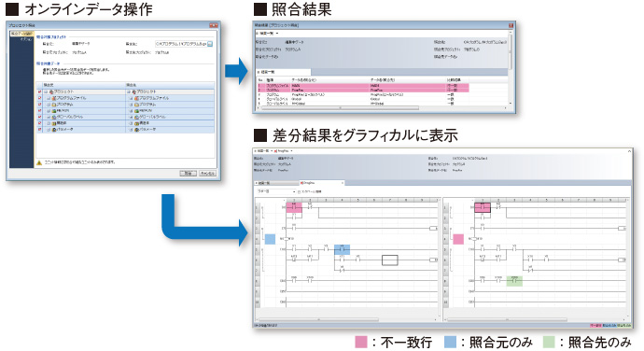Click the destination グローバルラベル item icon
Image resolution: width=644 pixels, height=351 pixels.
(137, 117)
